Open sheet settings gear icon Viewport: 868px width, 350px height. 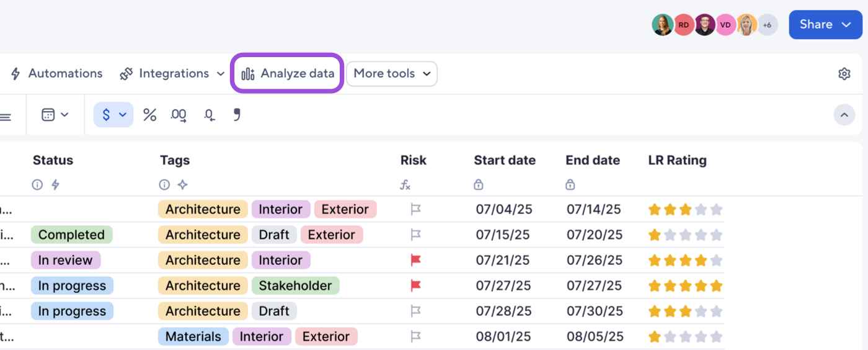pyautogui.click(x=844, y=74)
